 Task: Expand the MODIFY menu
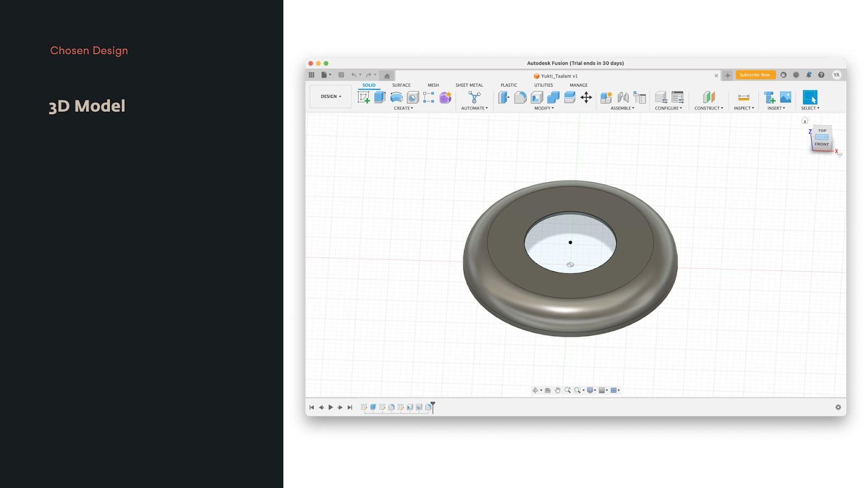(x=544, y=108)
